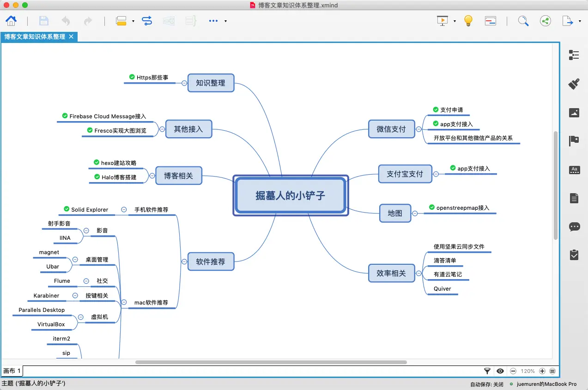Zoom in with plus button

[x=542, y=371]
